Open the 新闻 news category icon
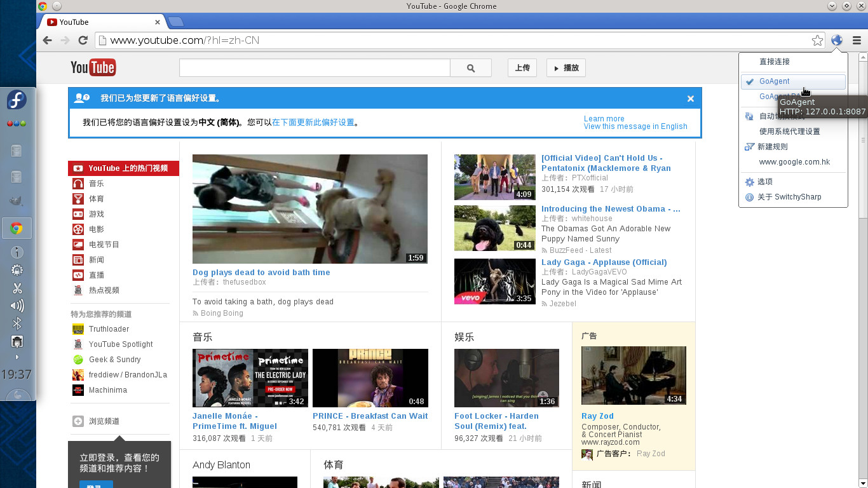The image size is (868, 488). (78, 260)
